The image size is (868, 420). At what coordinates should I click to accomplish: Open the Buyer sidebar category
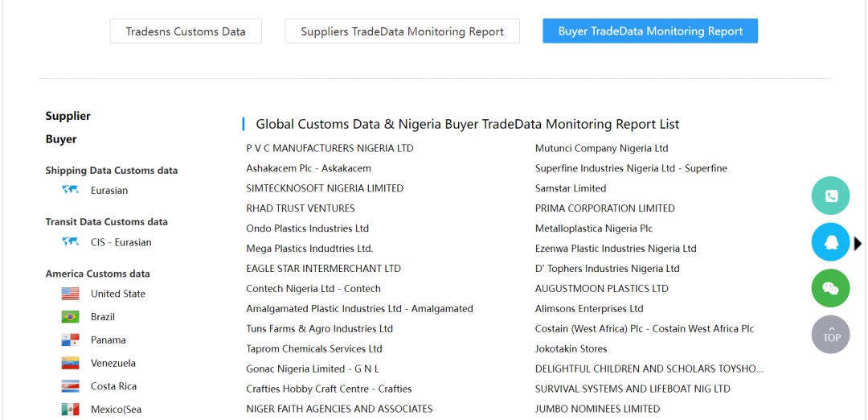[61, 139]
